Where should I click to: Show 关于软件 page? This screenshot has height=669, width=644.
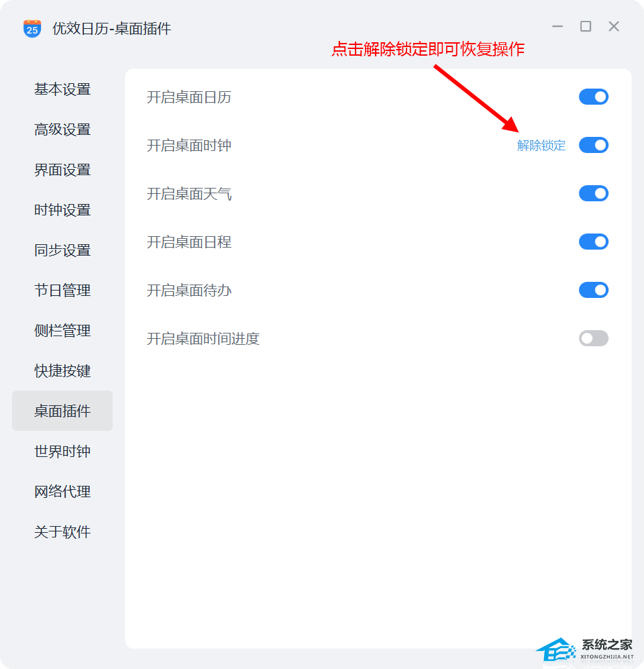(62, 532)
